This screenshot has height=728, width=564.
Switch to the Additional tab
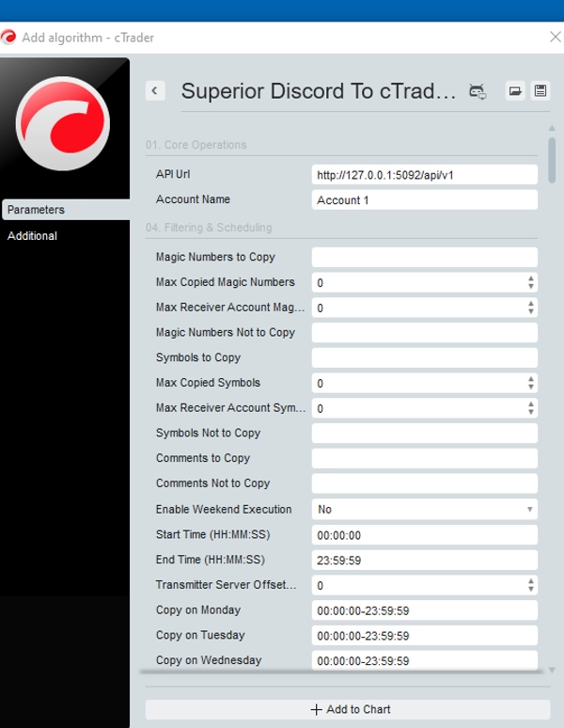coord(32,236)
